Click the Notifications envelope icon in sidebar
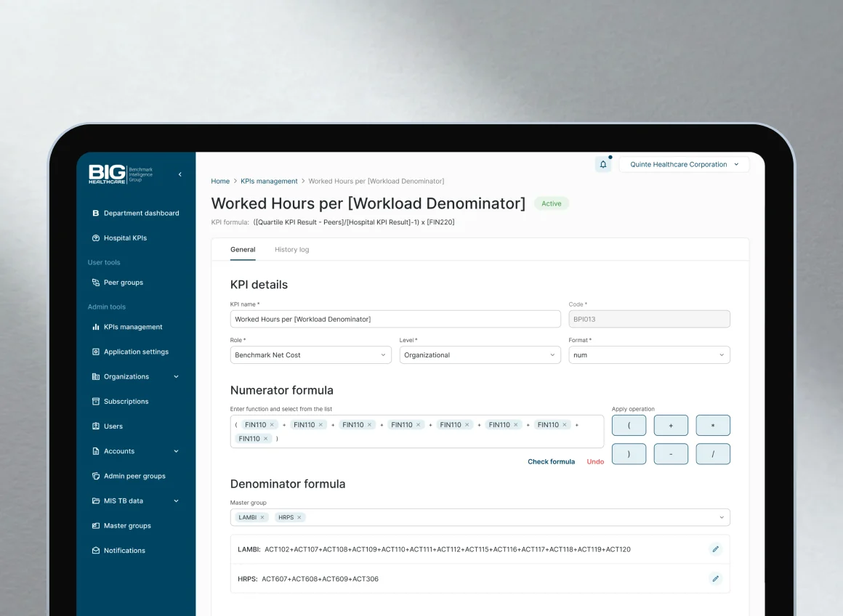 (x=96, y=551)
